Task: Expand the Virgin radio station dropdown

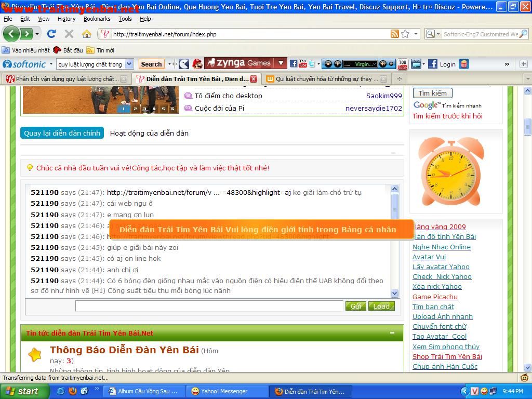Action: click(x=374, y=64)
